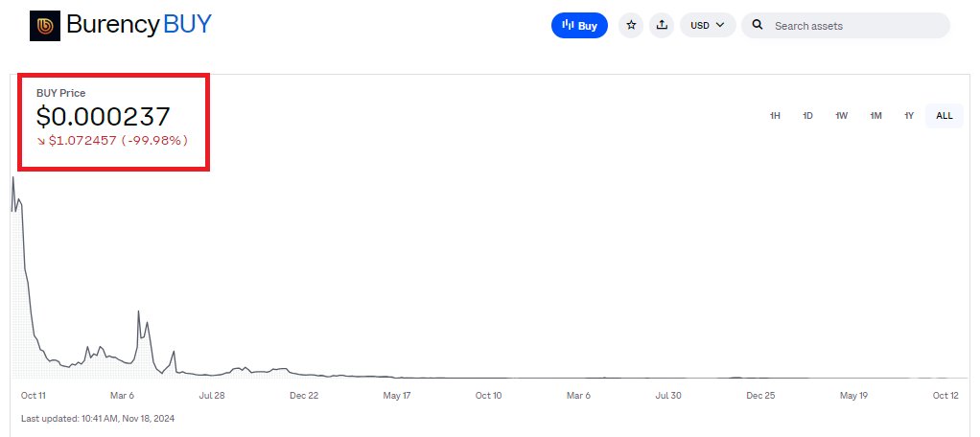Show the 1W price chart
This screenshot has width=980, height=437.
click(x=841, y=116)
